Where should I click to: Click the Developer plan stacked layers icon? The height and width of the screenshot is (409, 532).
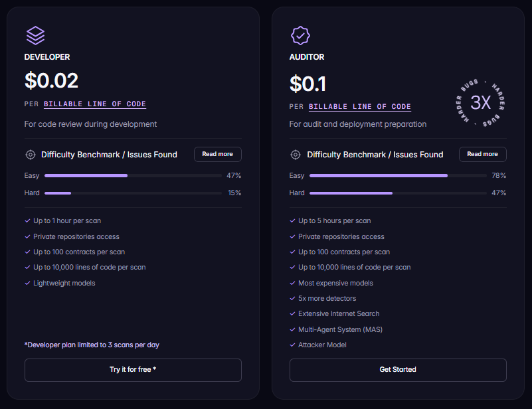click(x=35, y=35)
